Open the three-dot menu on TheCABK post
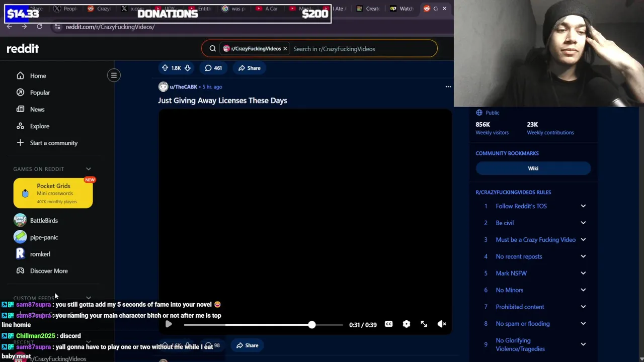 (448, 86)
